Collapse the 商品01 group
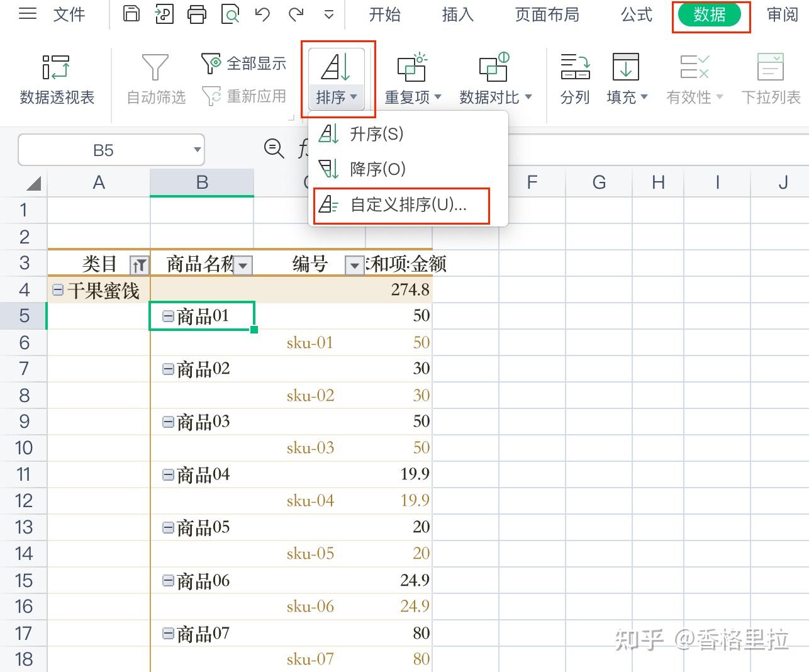809x672 pixels. tap(169, 316)
